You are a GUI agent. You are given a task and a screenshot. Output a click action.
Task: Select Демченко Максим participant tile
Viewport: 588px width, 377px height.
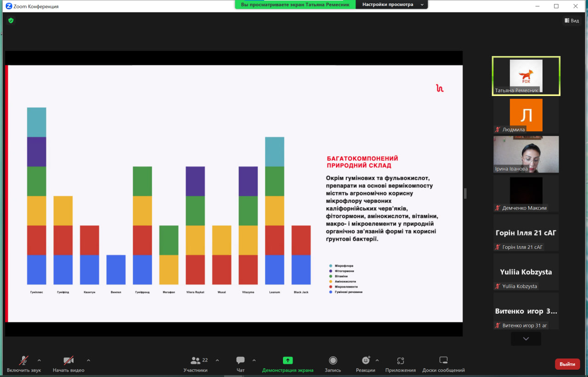526,193
